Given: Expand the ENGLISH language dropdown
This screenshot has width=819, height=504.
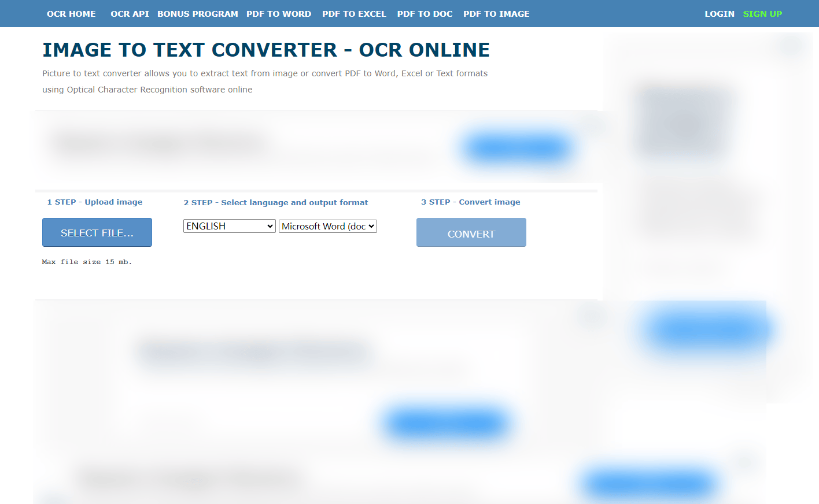Looking at the screenshot, I should coord(229,226).
